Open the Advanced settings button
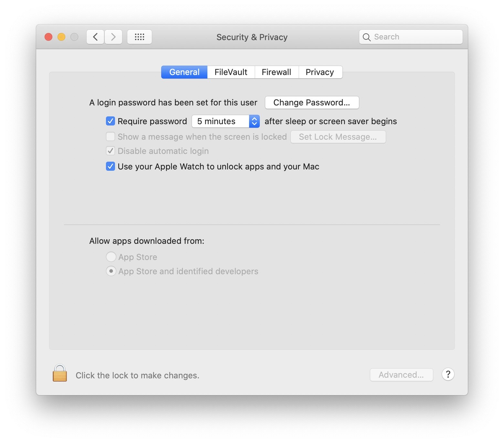 (401, 375)
